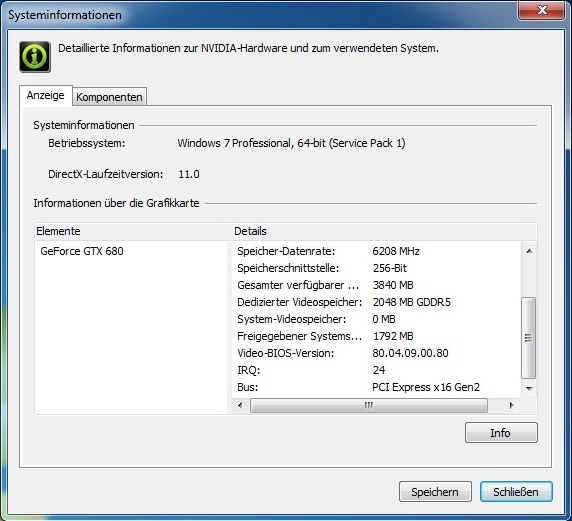Close dialog with Schließen button
The height and width of the screenshot is (521, 572).
(516, 492)
